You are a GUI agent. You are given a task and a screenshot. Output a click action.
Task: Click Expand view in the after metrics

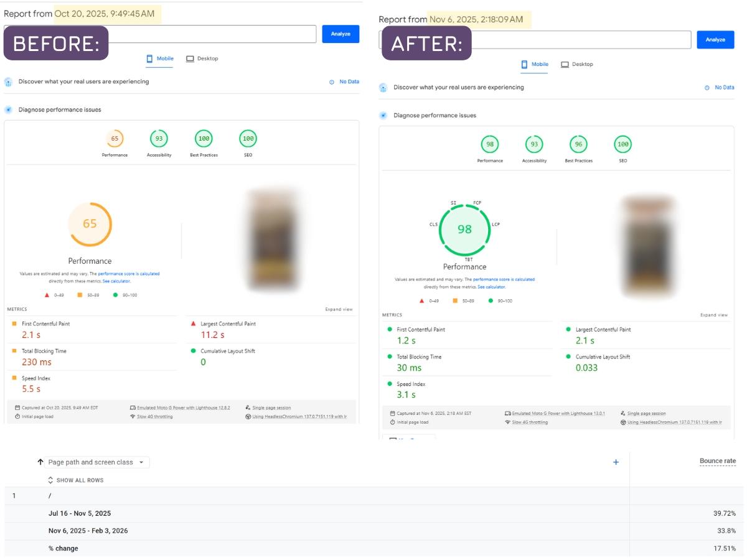tap(713, 315)
